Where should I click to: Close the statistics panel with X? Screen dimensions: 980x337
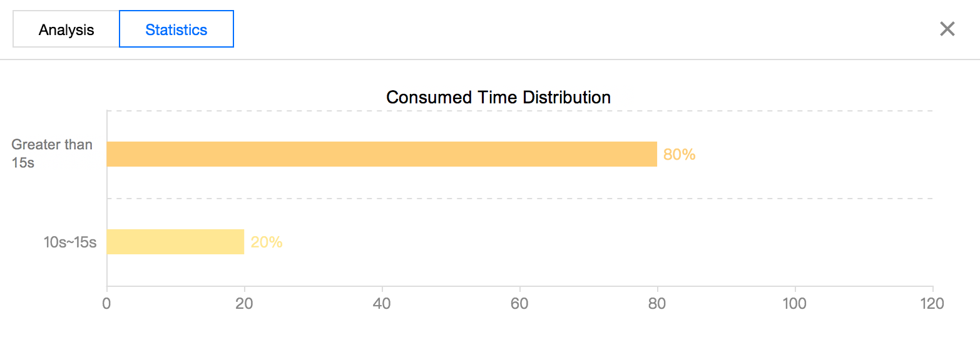(x=947, y=29)
